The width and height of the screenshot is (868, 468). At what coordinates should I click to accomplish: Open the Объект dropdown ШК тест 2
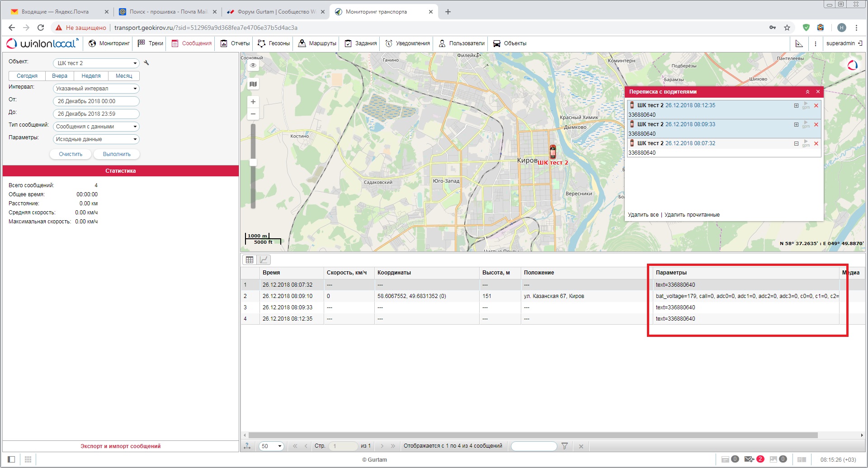(96, 63)
